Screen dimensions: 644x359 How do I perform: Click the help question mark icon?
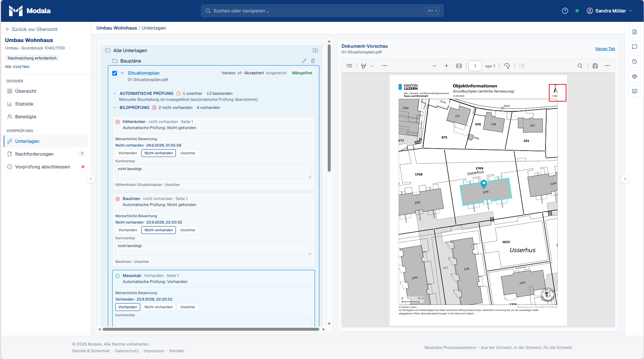(565, 11)
